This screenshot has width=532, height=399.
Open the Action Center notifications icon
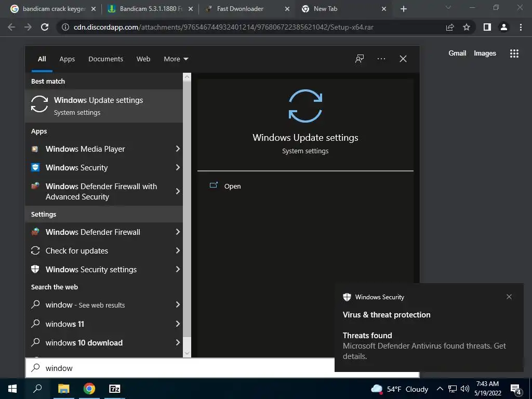(x=516, y=390)
